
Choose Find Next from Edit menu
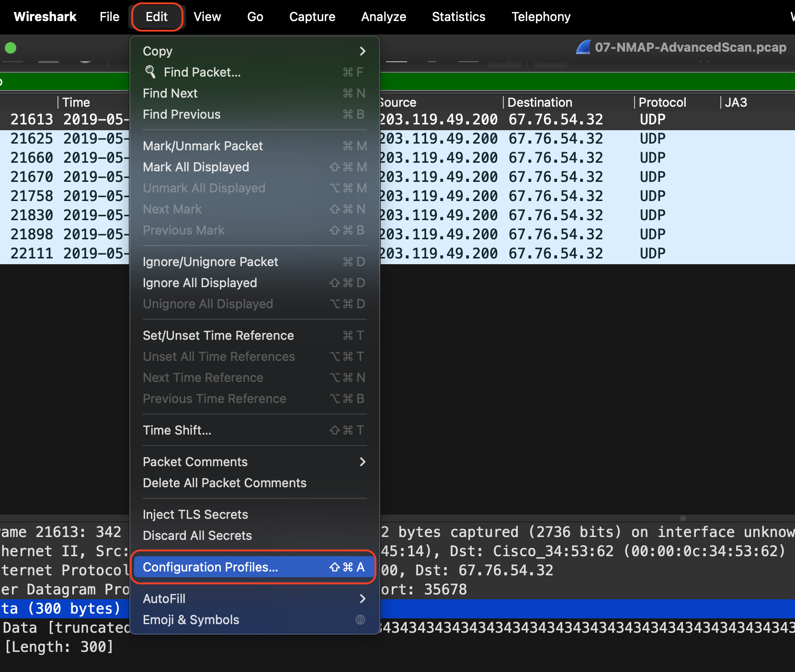(255, 93)
